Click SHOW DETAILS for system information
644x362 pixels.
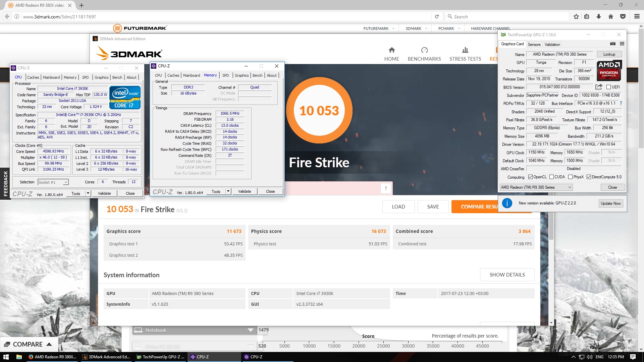tap(507, 275)
